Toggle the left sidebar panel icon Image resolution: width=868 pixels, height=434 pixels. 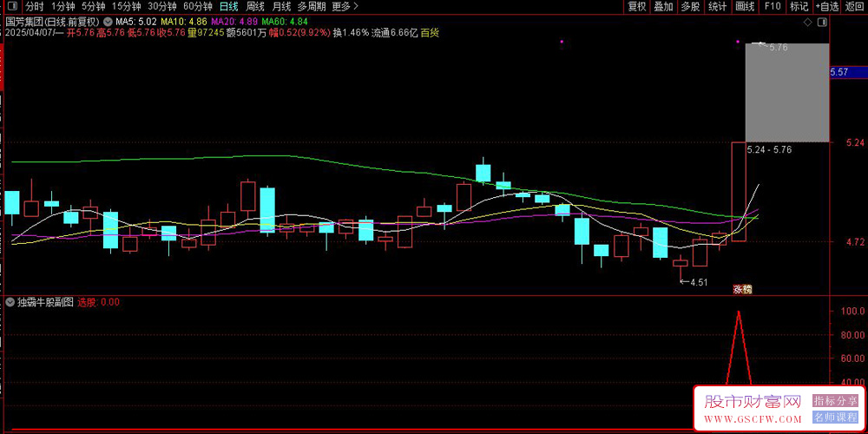point(12,7)
